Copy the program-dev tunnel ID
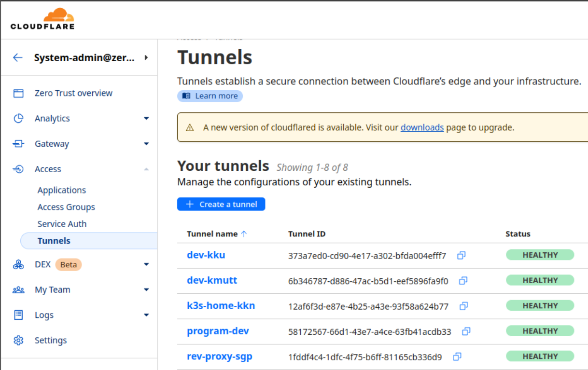Screen dimensions: 588x370 click(x=466, y=331)
